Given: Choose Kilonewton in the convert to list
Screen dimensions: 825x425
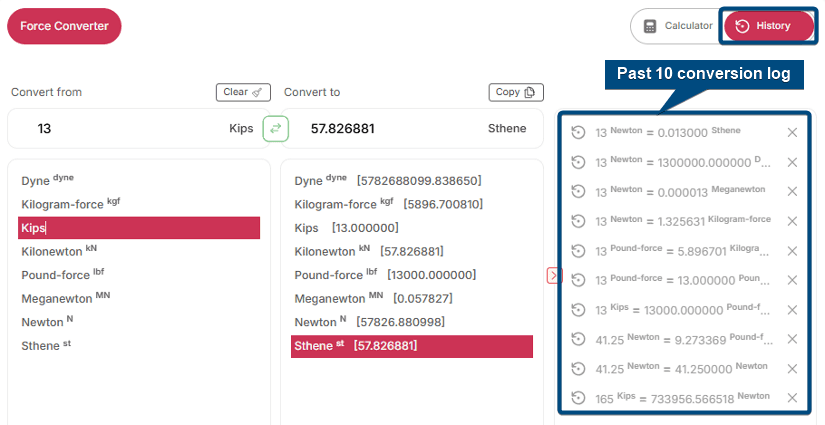Looking at the screenshot, I should [x=323, y=251].
